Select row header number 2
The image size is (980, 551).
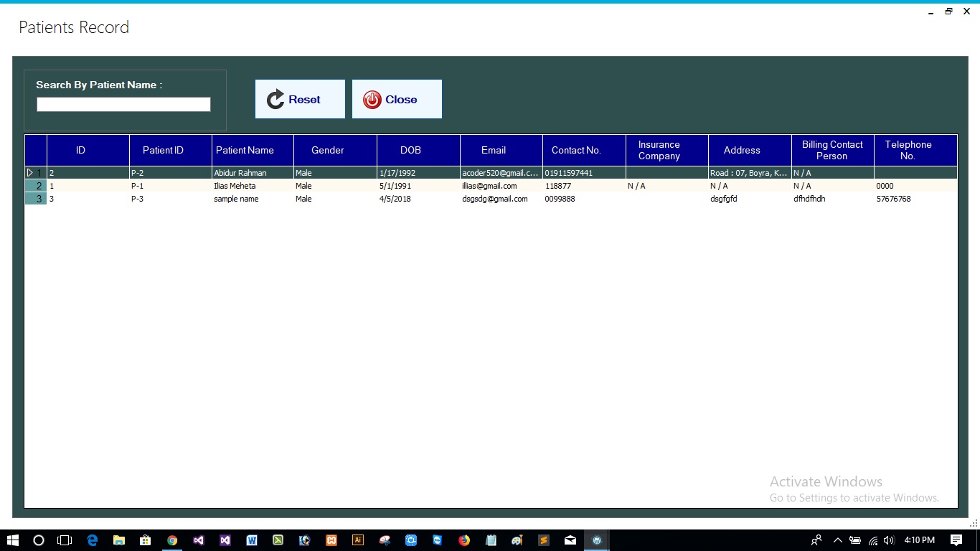(x=36, y=186)
